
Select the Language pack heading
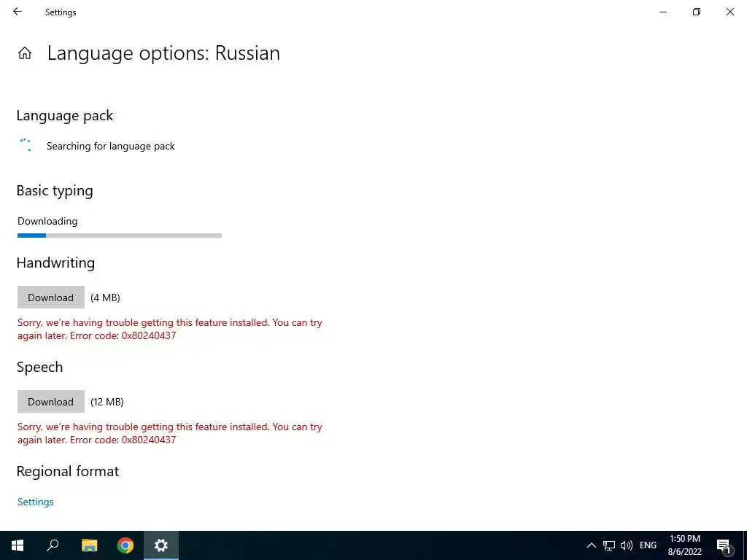[x=65, y=116]
